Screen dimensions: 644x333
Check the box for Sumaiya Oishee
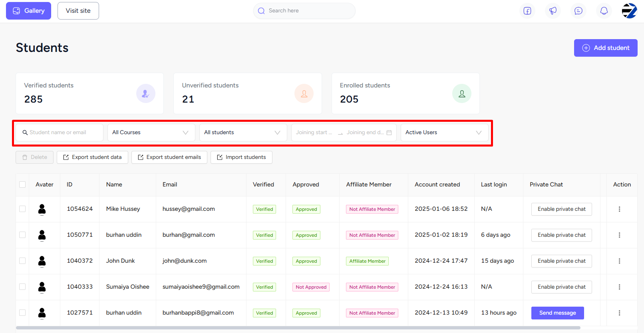(22, 287)
